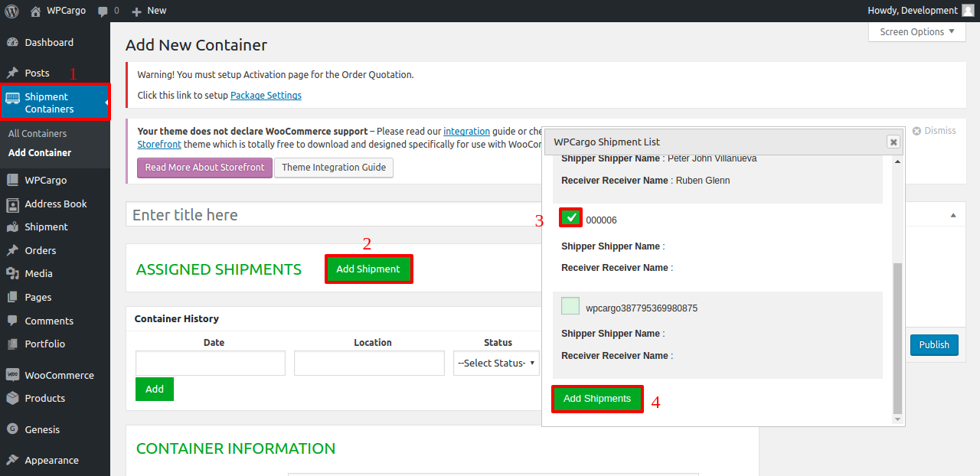Click the scroll down arrow in shipment list
980x476 pixels.
[898, 419]
